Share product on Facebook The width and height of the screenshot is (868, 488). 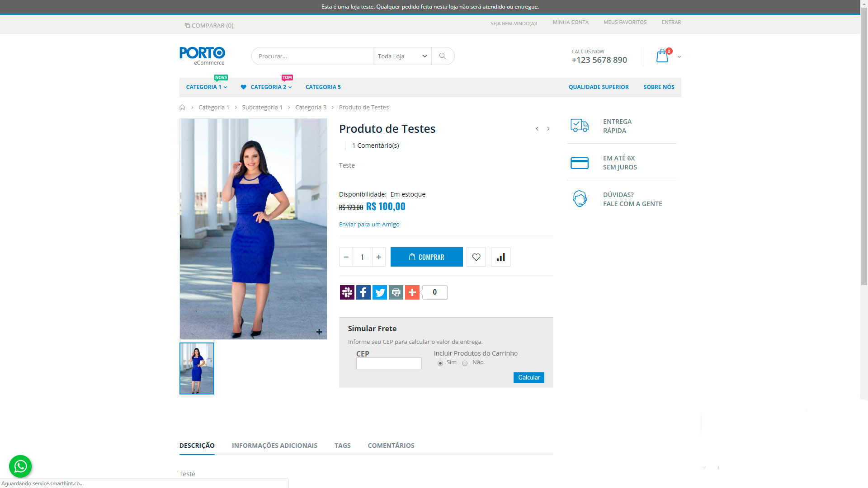[363, 292]
